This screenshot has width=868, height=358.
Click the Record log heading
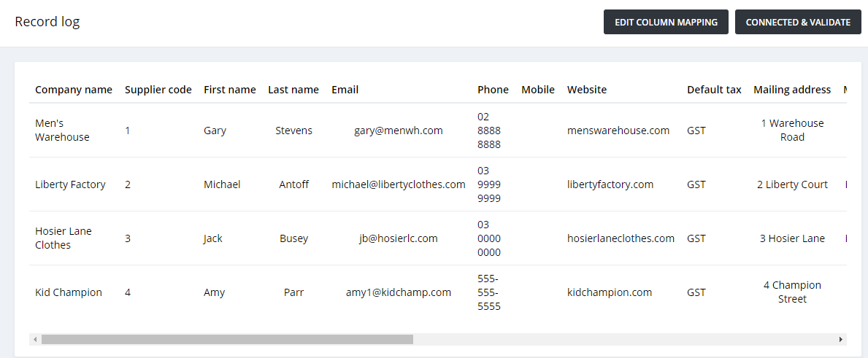point(47,22)
